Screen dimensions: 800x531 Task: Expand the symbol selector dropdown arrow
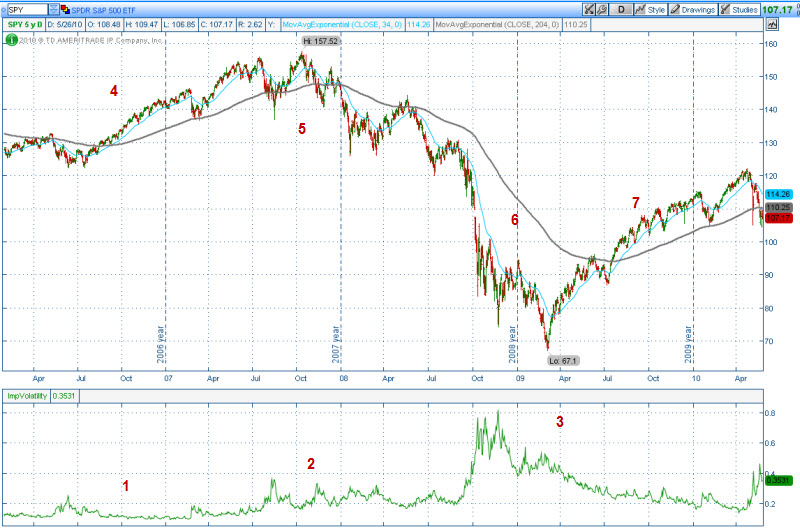click(x=54, y=10)
